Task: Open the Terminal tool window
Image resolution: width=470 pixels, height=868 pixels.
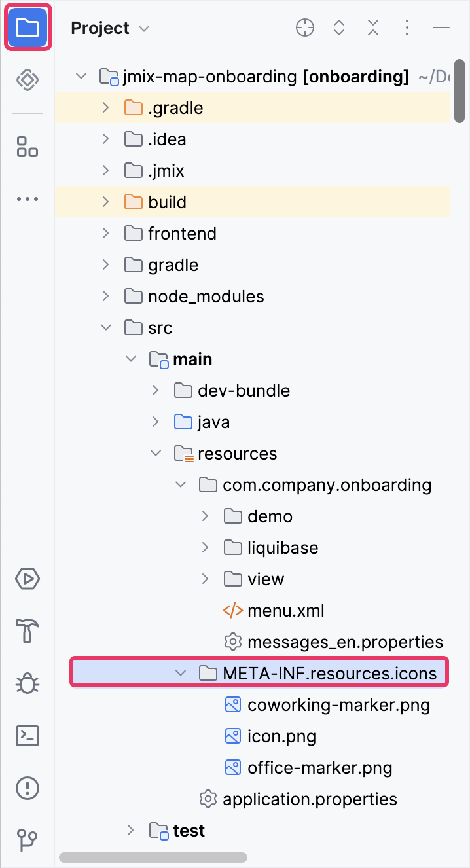Action: coord(27,736)
